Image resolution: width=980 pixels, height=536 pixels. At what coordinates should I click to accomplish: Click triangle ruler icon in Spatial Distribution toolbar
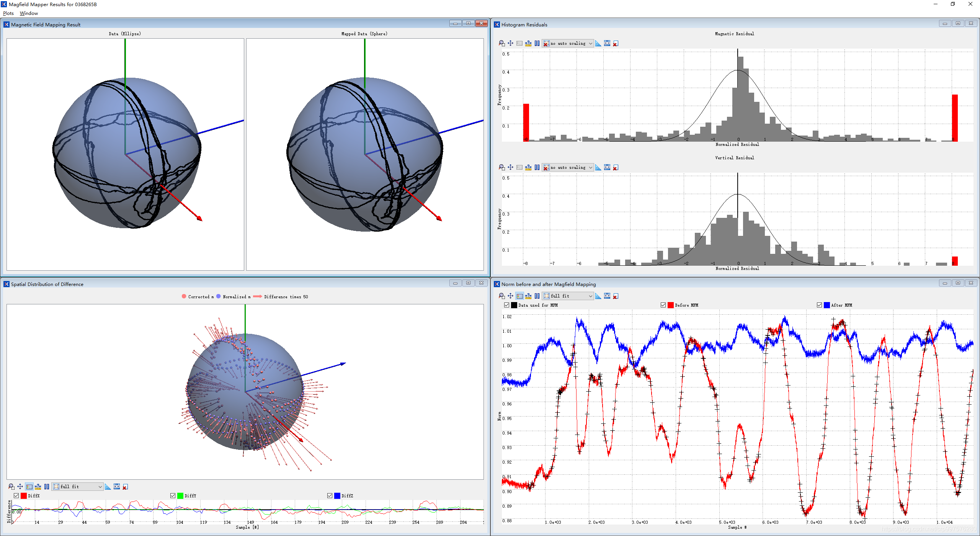tap(108, 487)
